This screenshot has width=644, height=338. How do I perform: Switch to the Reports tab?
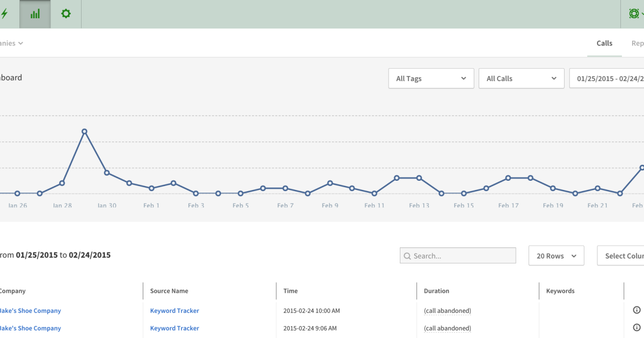point(639,43)
